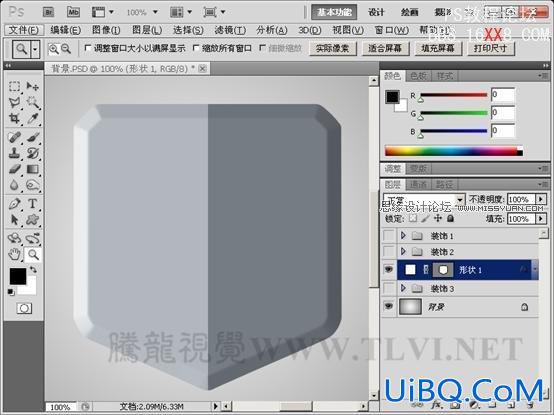Switch to 基本功能 workspace
The height and width of the screenshot is (415, 554).
click(334, 12)
